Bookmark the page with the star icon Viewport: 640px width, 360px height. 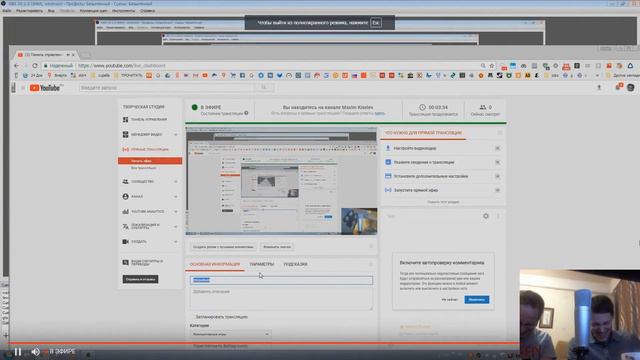coord(492,65)
